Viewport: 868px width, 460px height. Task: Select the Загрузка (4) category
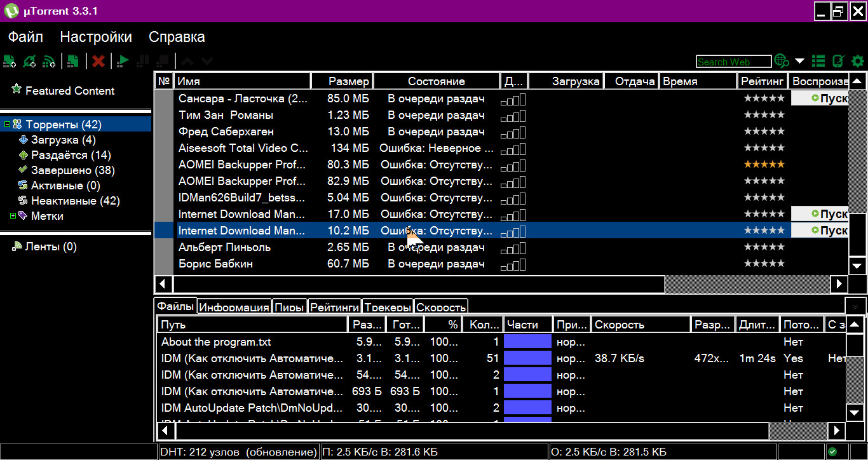(62, 140)
